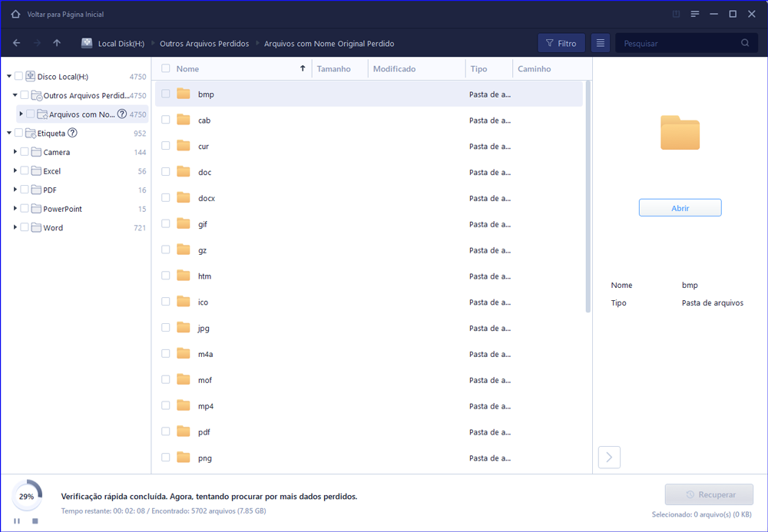The width and height of the screenshot is (768, 532).
Task: Expand the Camera tree node
Action: [15, 152]
